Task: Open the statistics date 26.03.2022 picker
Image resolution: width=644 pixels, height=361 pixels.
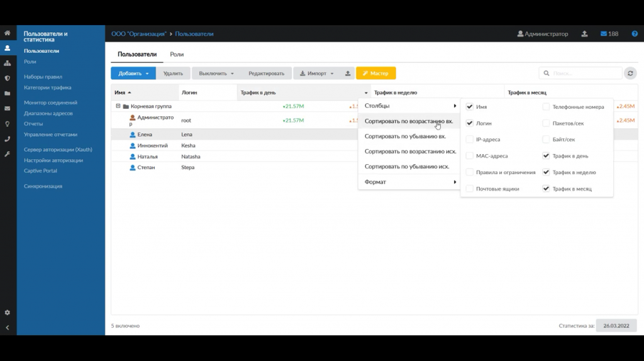Action: [616, 326]
